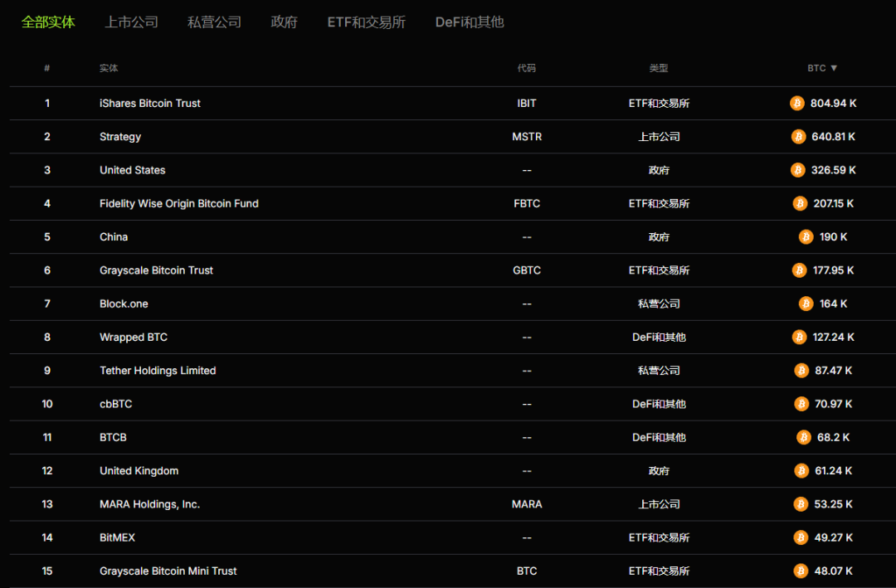Select the Wrapped BTC entity name
This screenshot has width=896, height=588.
click(133, 338)
